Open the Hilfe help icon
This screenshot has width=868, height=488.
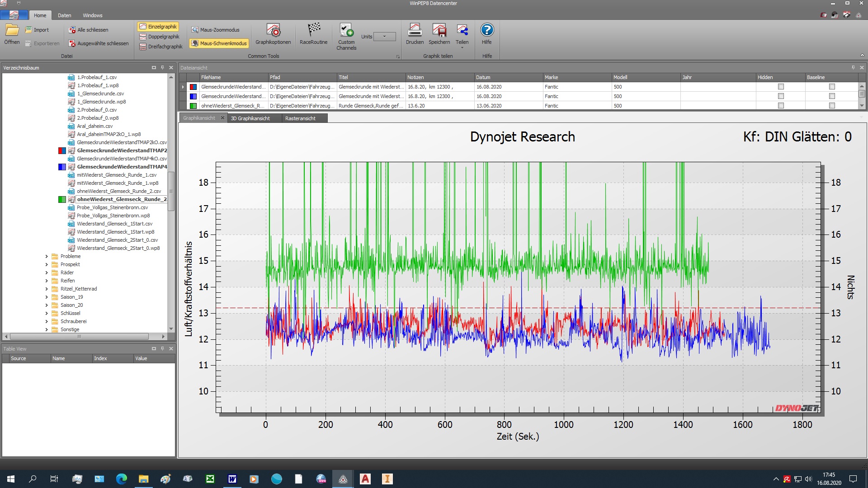pos(487,31)
